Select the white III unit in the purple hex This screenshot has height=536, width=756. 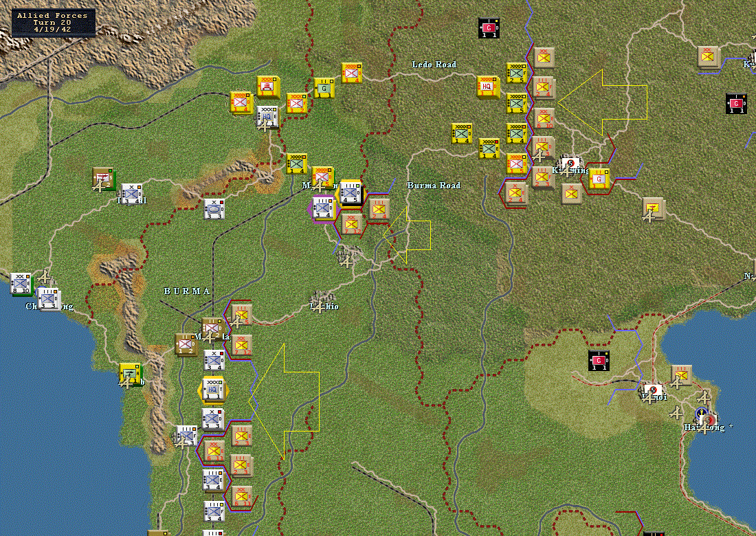click(x=322, y=208)
